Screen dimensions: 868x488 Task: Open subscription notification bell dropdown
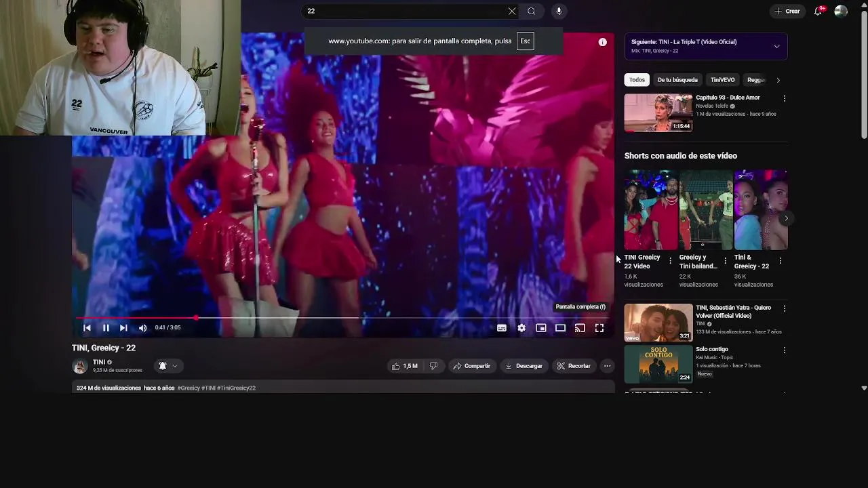167,366
